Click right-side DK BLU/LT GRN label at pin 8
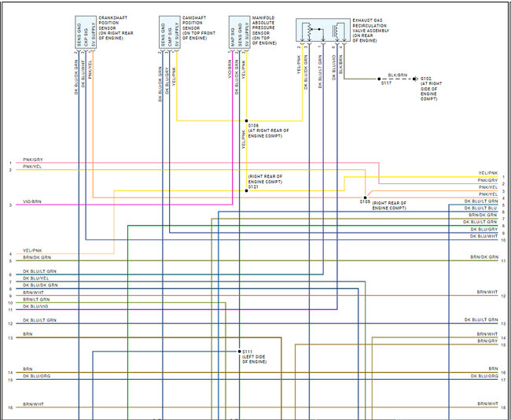The width and height of the screenshot is (511, 420). (480, 222)
